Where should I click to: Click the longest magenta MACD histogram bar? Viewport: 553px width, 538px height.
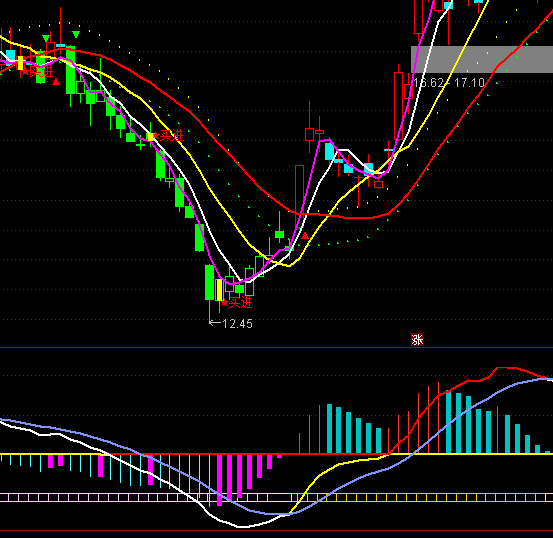coord(219,480)
